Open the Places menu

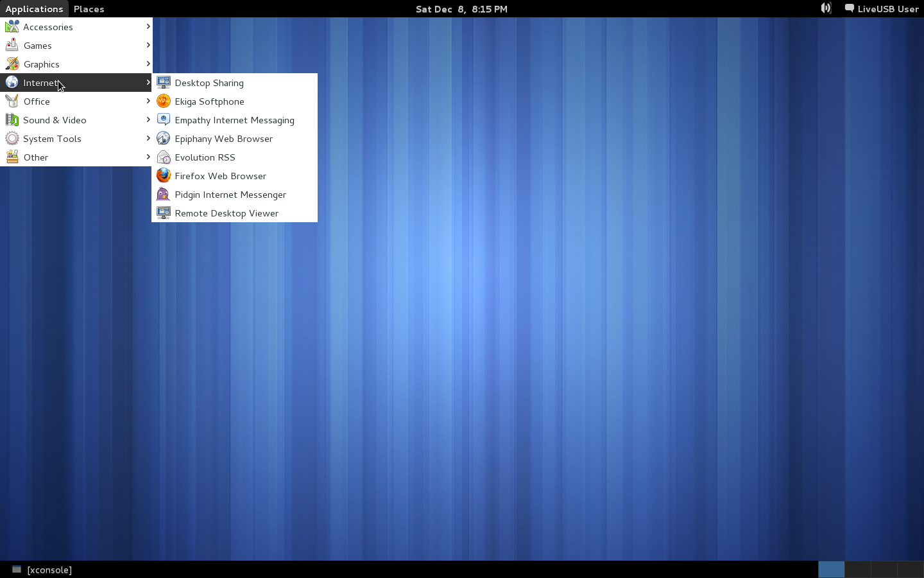coord(89,9)
